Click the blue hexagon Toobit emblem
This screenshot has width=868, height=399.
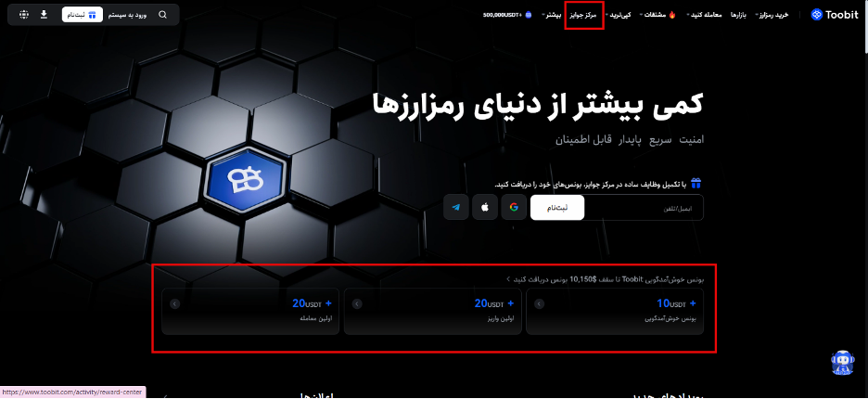[247, 178]
